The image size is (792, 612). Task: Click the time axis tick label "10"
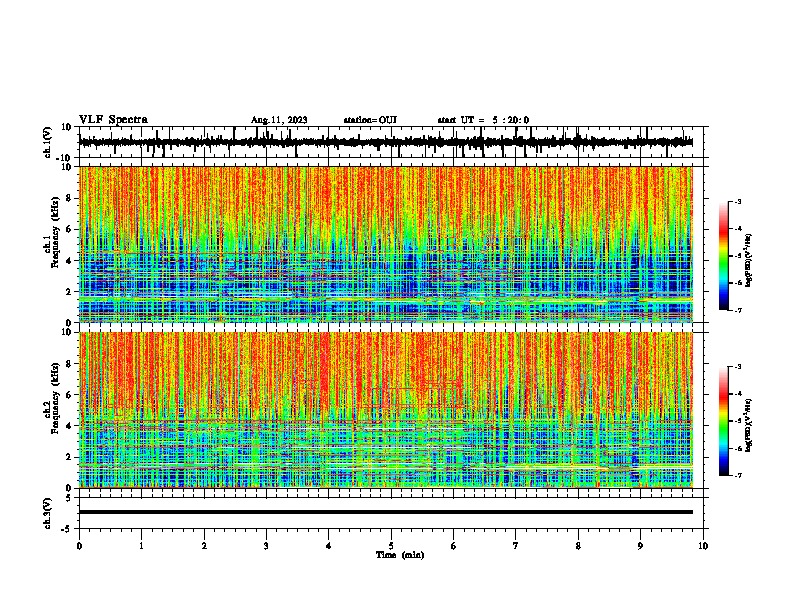pyautogui.click(x=703, y=546)
